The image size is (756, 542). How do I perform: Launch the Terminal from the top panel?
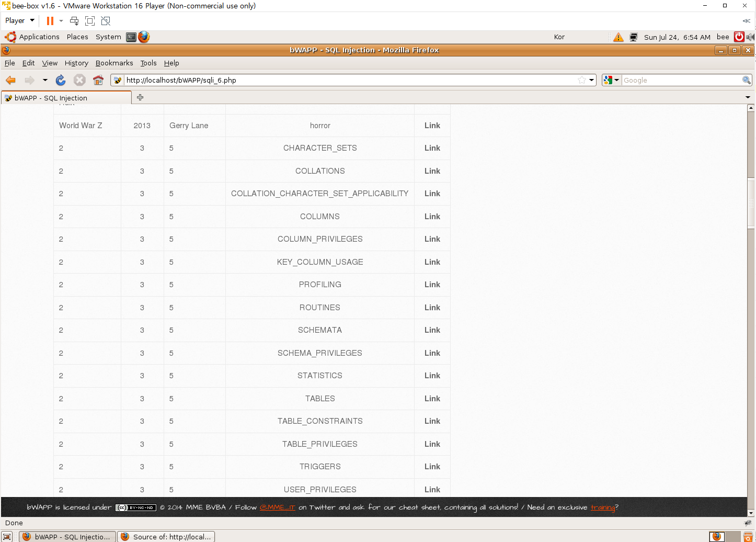pos(131,37)
